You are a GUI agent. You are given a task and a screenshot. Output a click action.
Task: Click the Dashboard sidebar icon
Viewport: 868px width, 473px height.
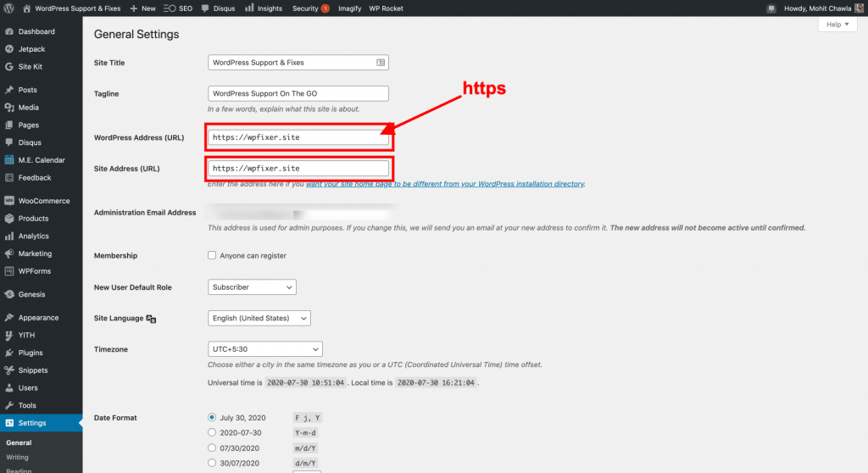(9, 31)
